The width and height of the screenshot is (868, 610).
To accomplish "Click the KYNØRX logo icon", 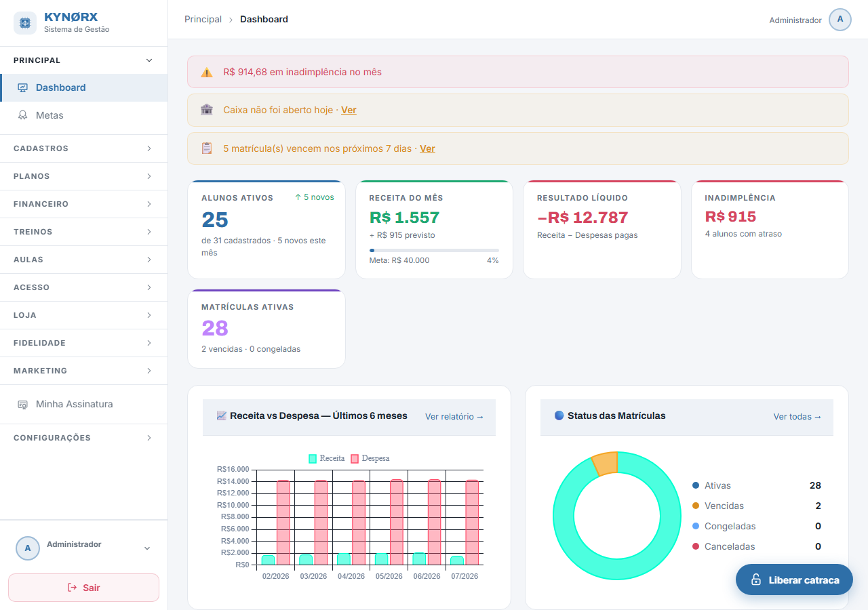I will [x=25, y=23].
